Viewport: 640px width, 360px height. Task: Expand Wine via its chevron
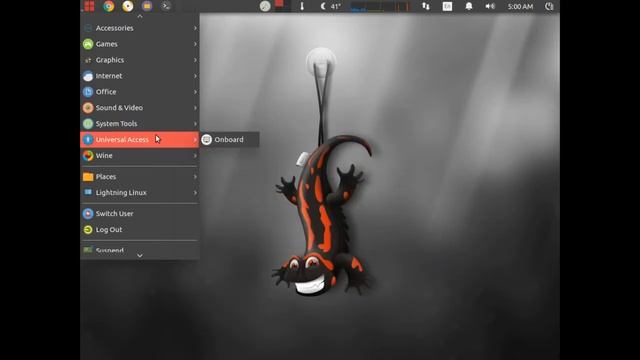coord(195,156)
